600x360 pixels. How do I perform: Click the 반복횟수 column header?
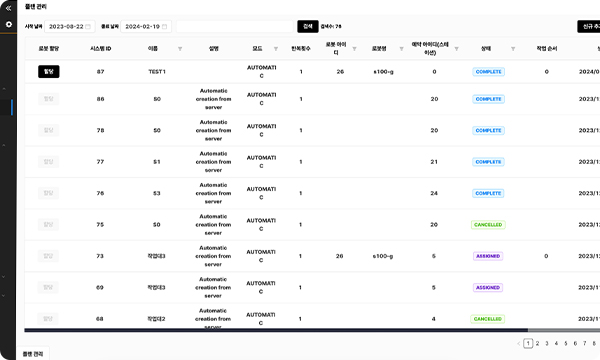(x=301, y=49)
